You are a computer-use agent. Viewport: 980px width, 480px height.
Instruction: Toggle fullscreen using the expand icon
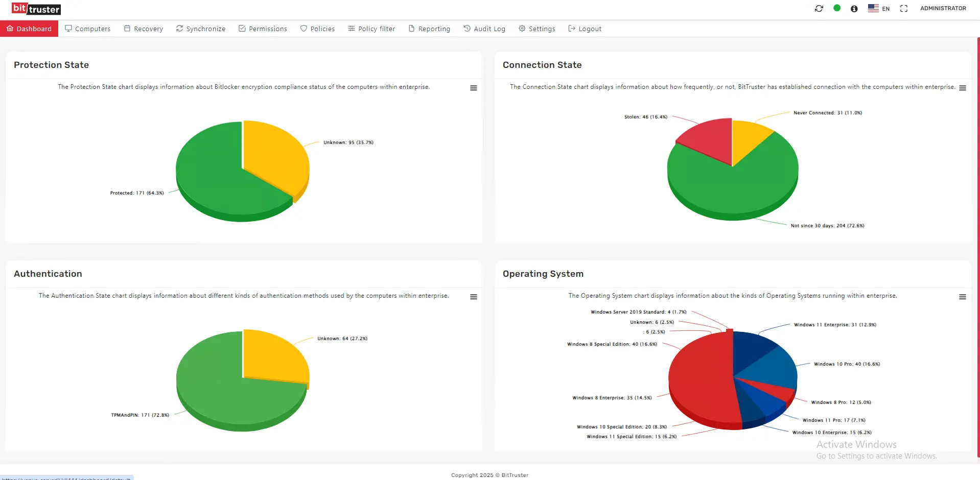(903, 8)
